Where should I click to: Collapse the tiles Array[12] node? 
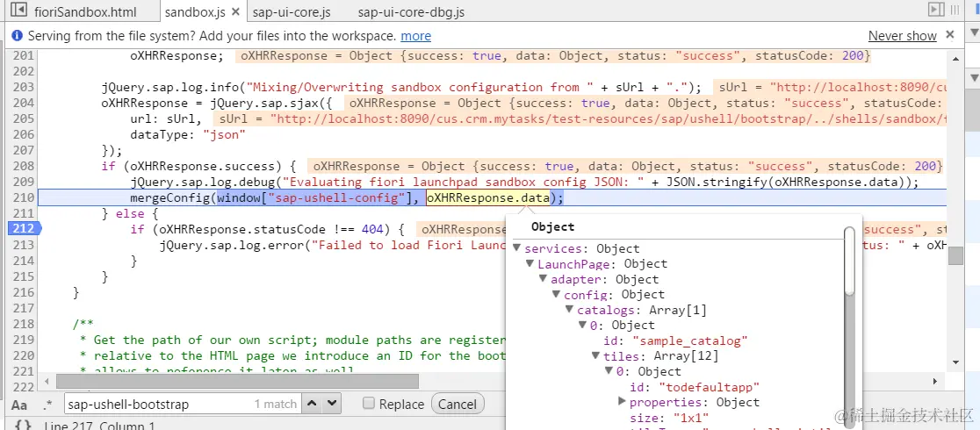595,356
